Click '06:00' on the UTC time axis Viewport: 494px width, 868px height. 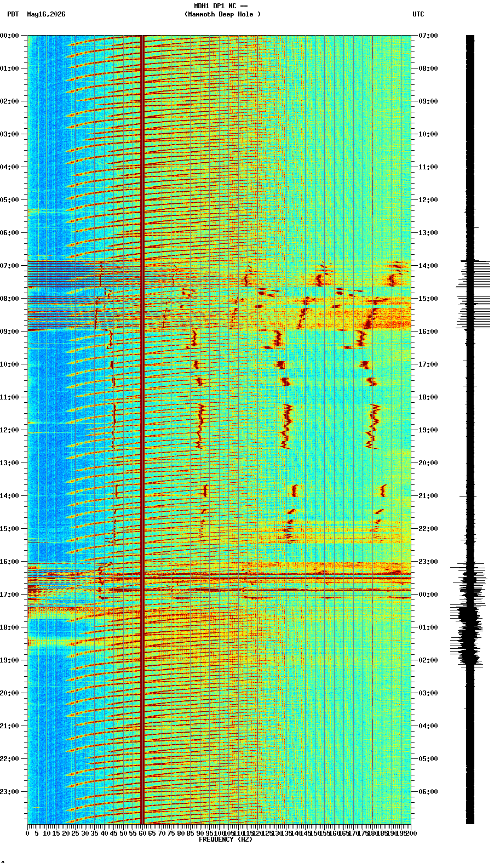tap(428, 792)
